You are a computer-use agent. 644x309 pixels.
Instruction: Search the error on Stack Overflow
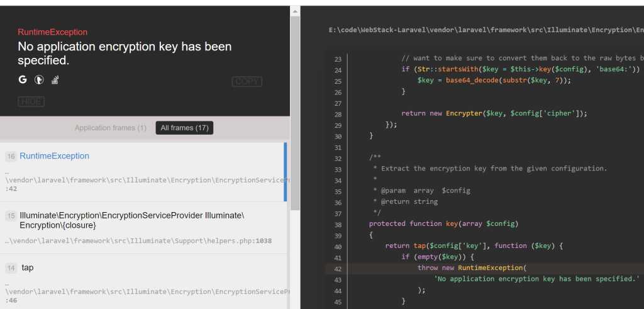[55, 80]
